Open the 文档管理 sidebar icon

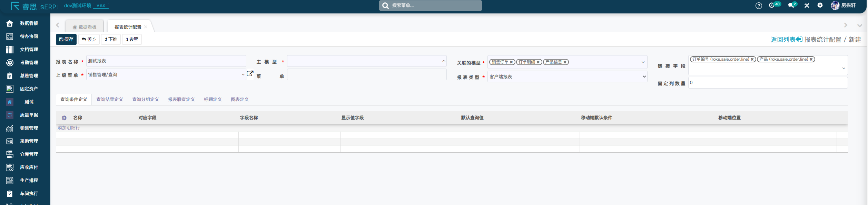pyautogui.click(x=10, y=50)
